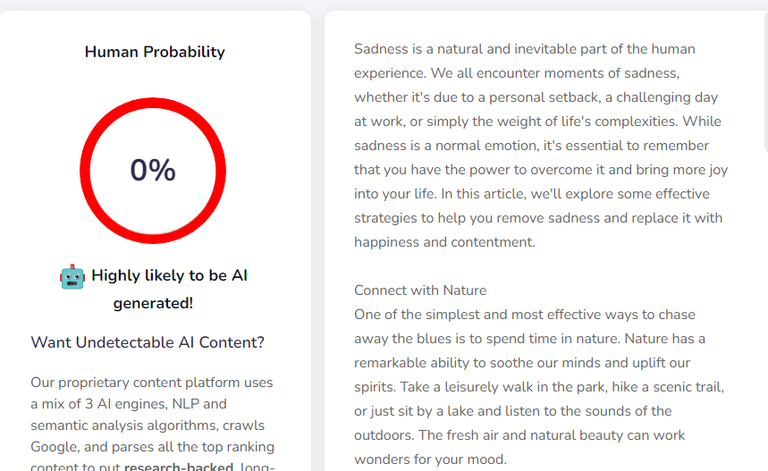
Task: Click in the paragraph about spending time in nature
Action: click(539, 387)
